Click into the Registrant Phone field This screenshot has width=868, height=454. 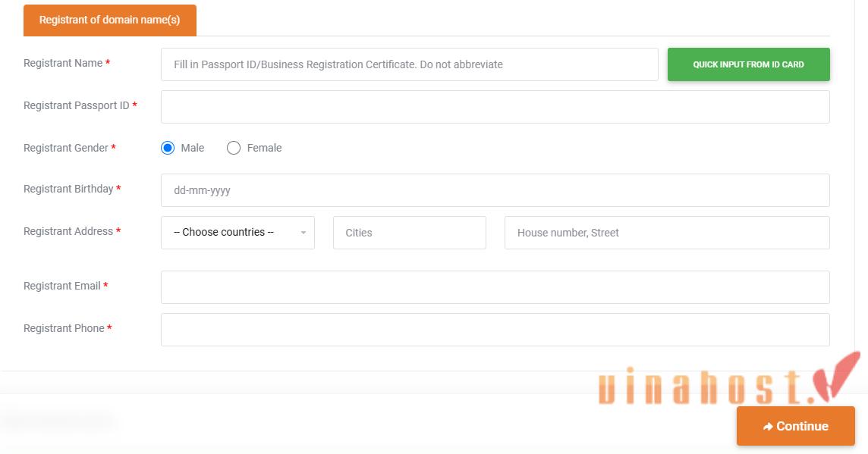495,330
